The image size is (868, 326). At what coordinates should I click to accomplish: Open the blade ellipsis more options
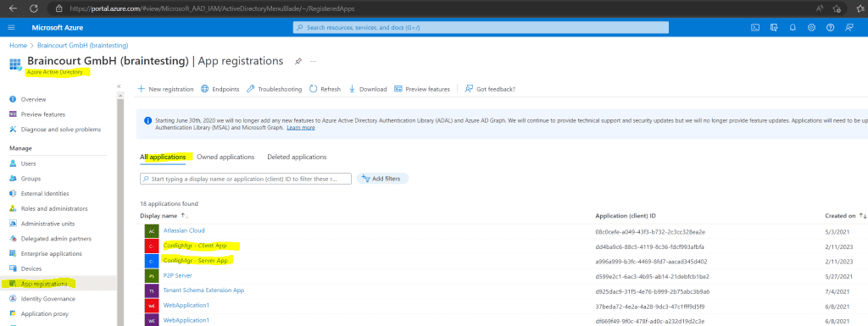[x=314, y=61]
